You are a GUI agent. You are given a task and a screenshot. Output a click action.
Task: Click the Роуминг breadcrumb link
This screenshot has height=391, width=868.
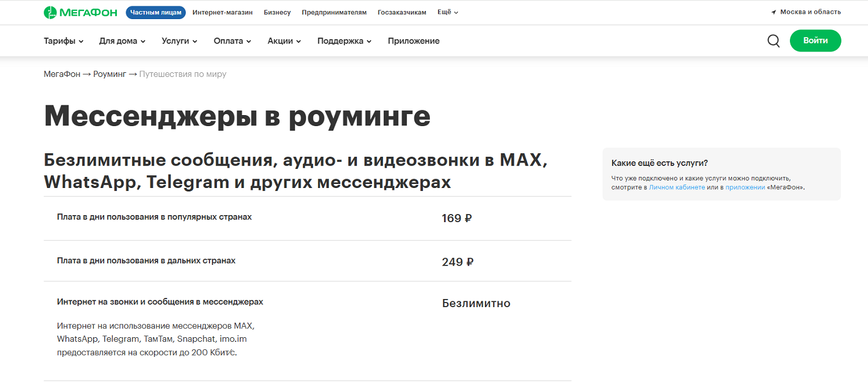point(109,74)
